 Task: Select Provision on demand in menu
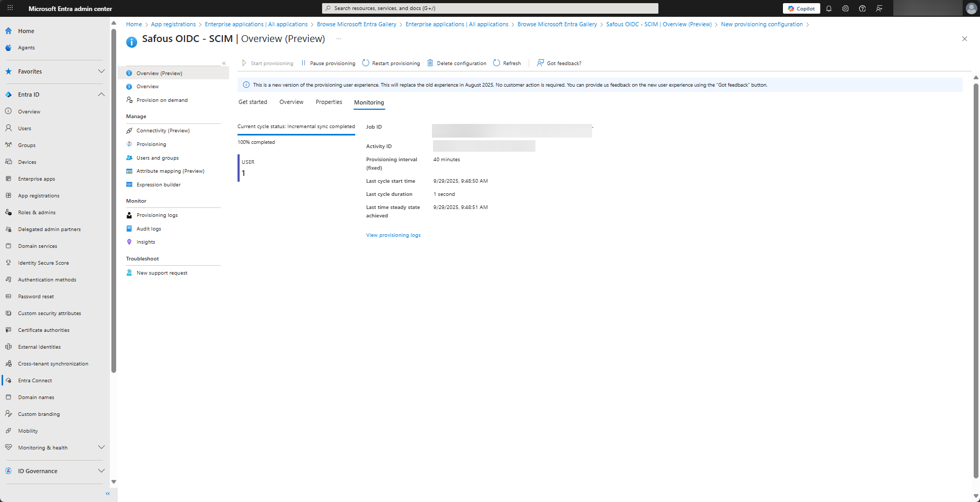coord(162,100)
